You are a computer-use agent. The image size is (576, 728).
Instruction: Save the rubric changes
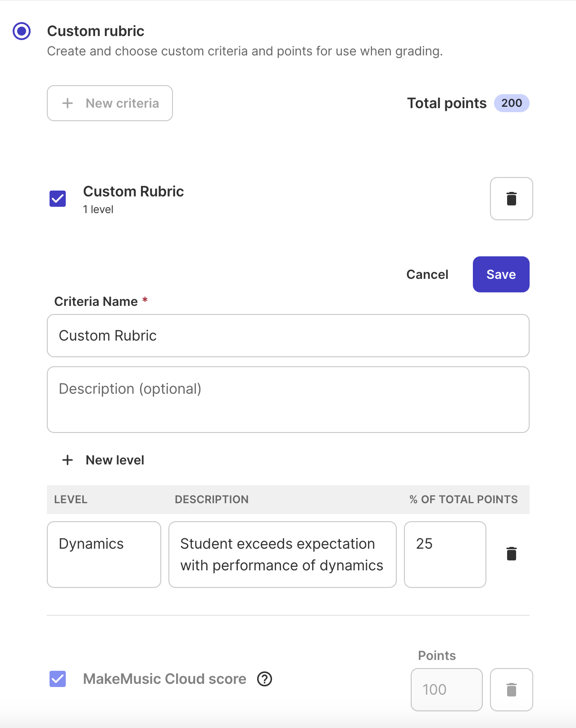pos(500,274)
